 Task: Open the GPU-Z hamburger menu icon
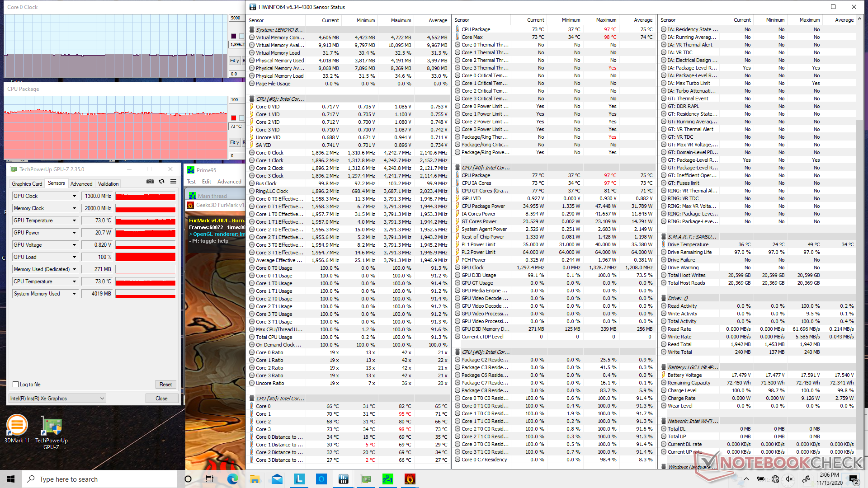click(x=173, y=181)
